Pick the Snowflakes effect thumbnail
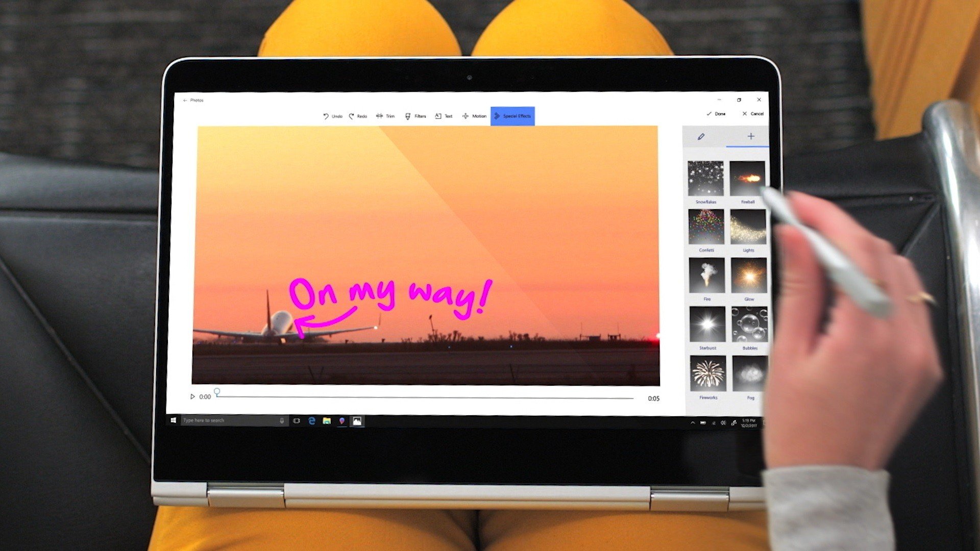 705,179
